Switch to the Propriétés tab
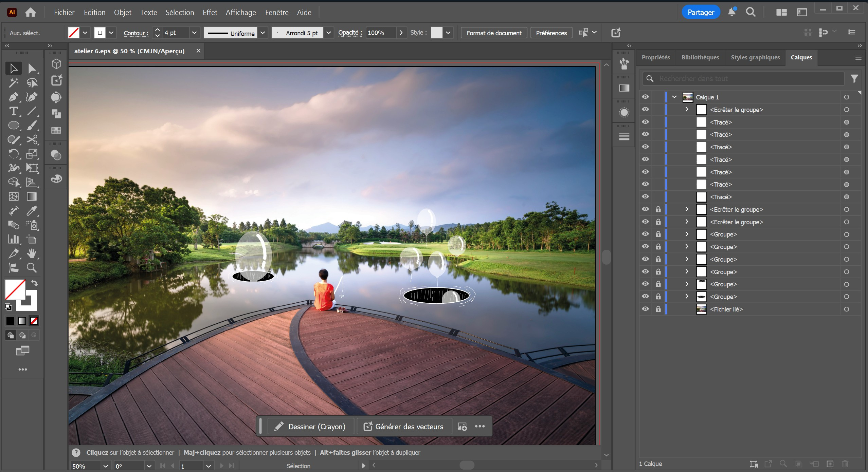 (655, 57)
